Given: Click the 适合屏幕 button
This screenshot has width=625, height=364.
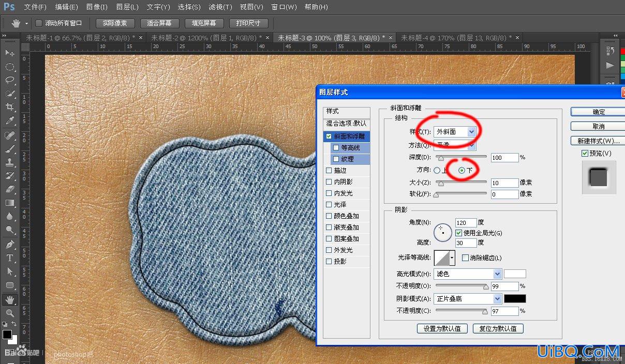Looking at the screenshot, I should [159, 23].
